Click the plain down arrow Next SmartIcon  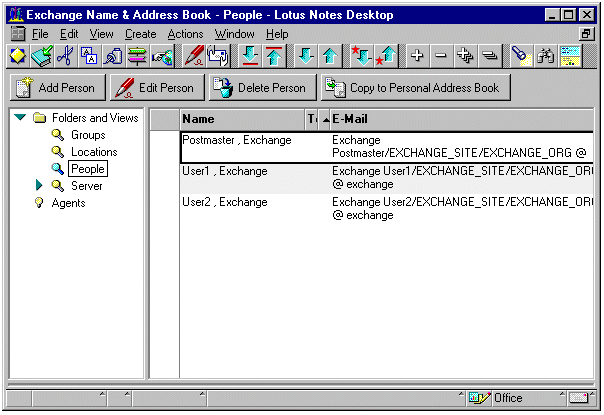coord(306,56)
